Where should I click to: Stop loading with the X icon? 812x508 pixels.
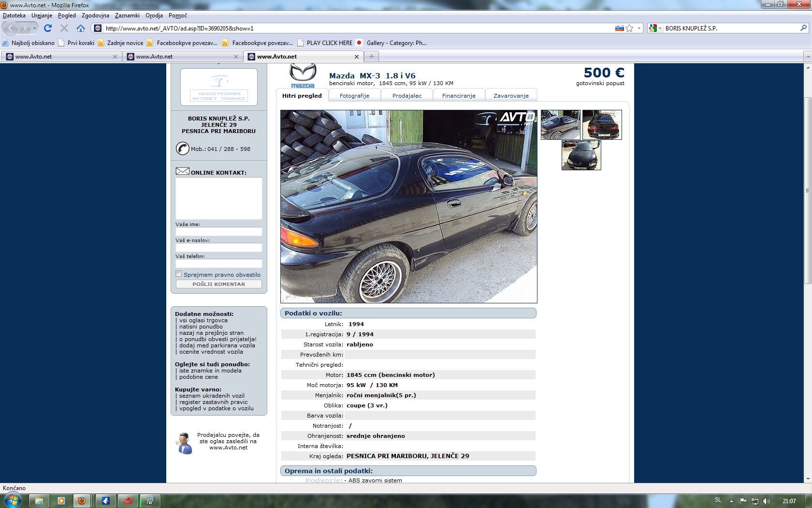(64, 28)
